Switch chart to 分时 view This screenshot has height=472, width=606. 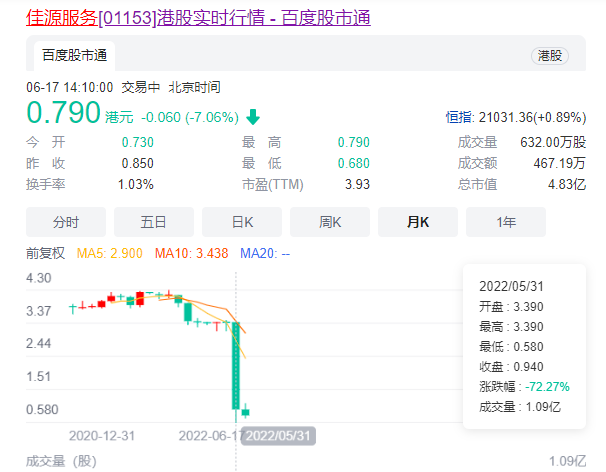(66, 222)
